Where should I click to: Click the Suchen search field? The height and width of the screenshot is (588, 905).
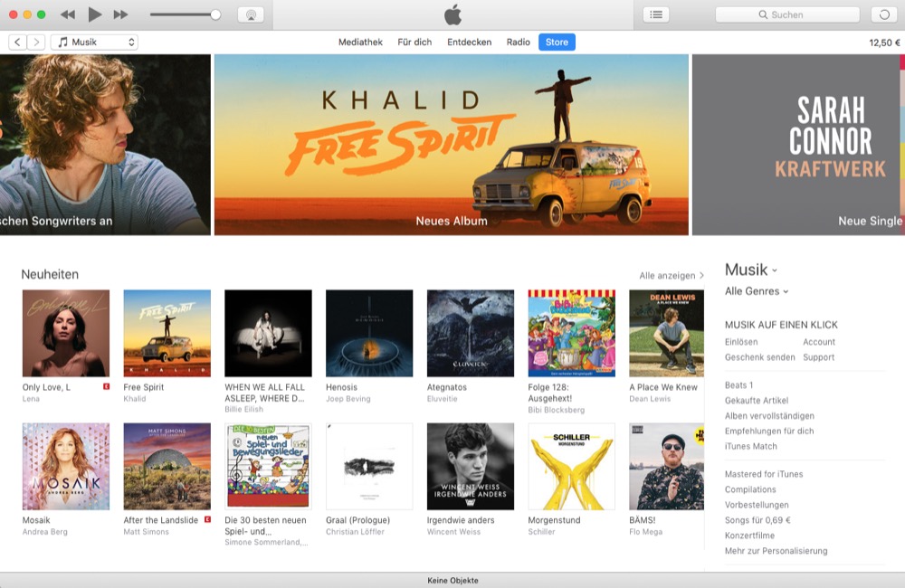pyautogui.click(x=788, y=14)
